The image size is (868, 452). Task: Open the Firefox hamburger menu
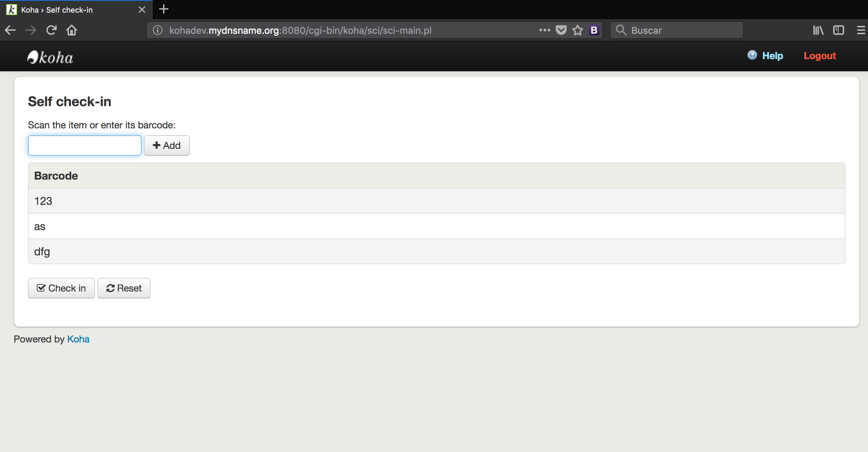860,30
